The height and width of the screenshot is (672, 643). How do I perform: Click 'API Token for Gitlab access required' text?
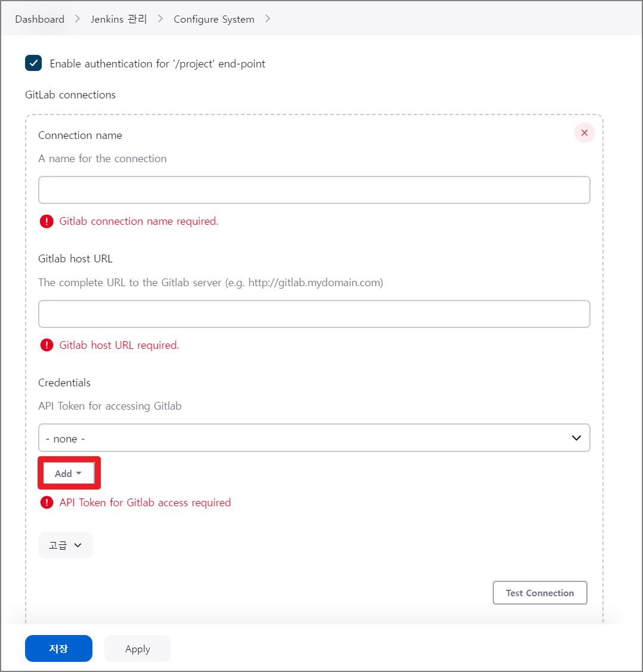(146, 502)
